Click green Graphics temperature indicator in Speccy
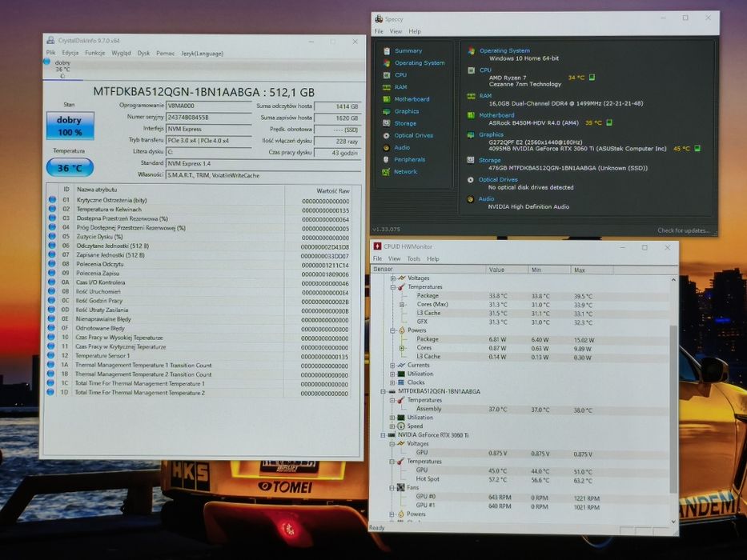The image size is (747, 560). (x=697, y=149)
